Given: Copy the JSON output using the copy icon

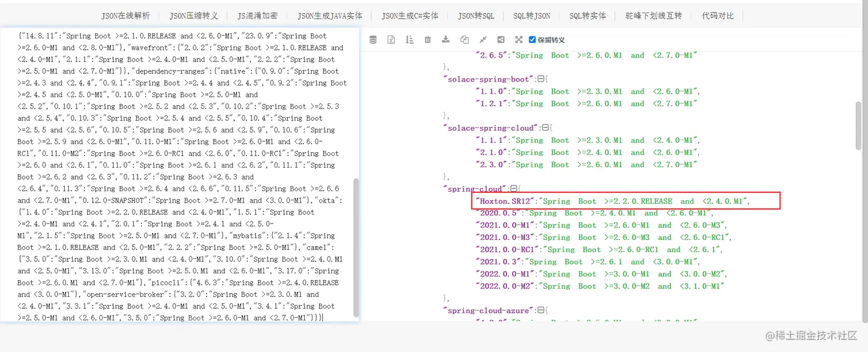Looking at the screenshot, I should tap(464, 39).
